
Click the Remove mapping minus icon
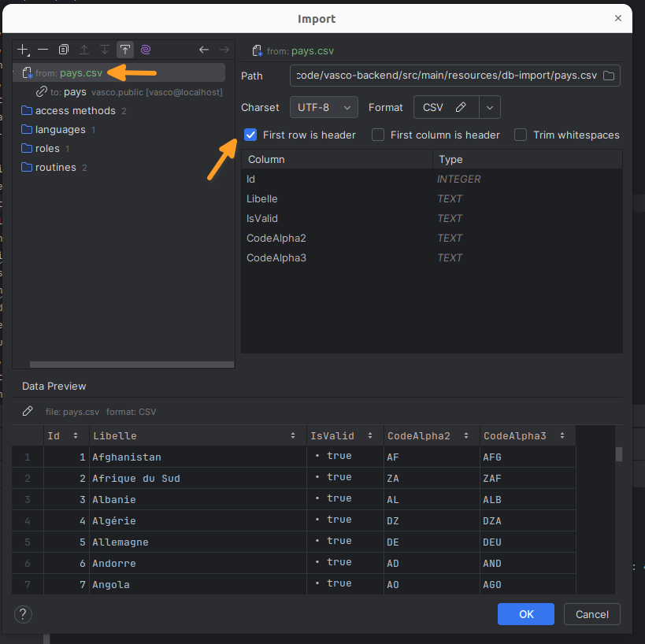(43, 50)
